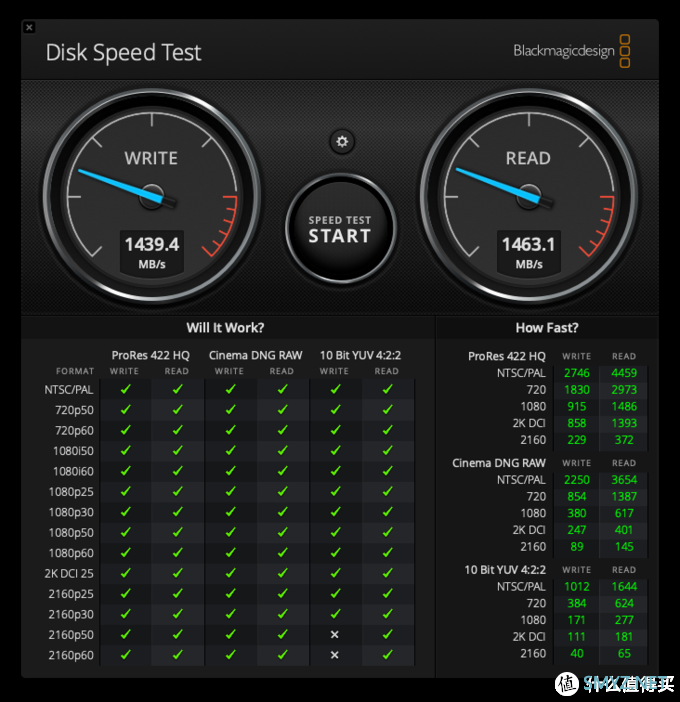Click the ProRes 422 HQ column header in Will It Work
680x702 pixels.
pos(150,355)
